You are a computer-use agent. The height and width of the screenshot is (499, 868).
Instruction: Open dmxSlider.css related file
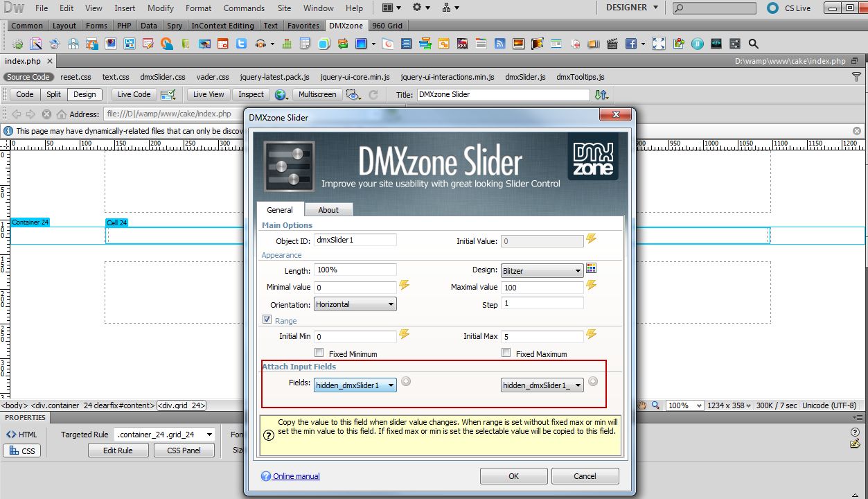[x=163, y=77]
